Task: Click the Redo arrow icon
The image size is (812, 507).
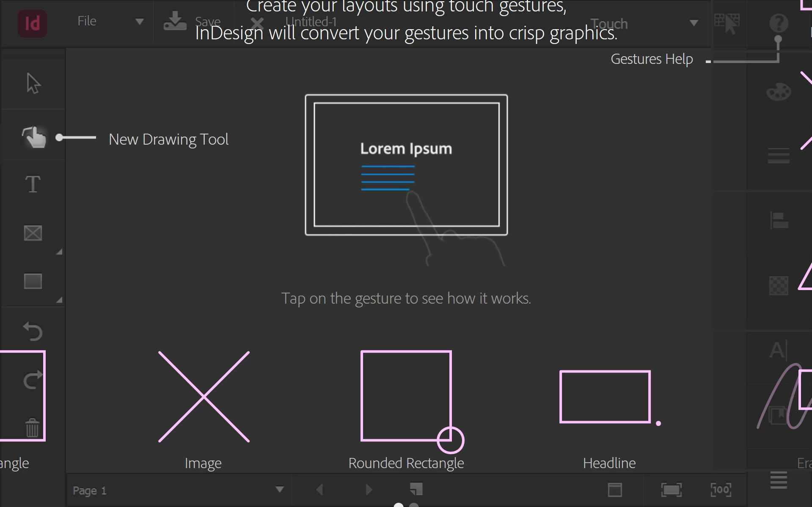Action: click(33, 379)
